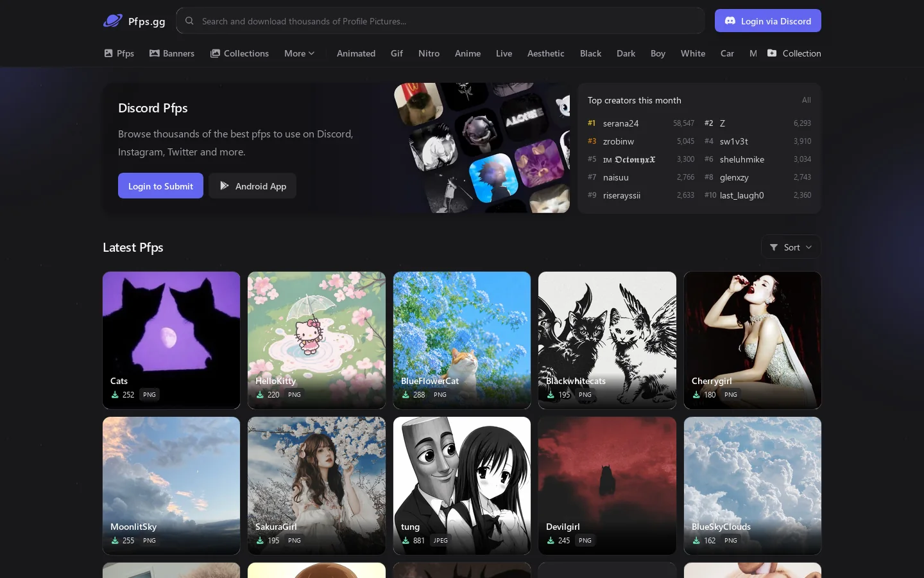Open the BlueFlowerCat pfp thumbnail
This screenshot has width=924, height=578.
(462, 340)
